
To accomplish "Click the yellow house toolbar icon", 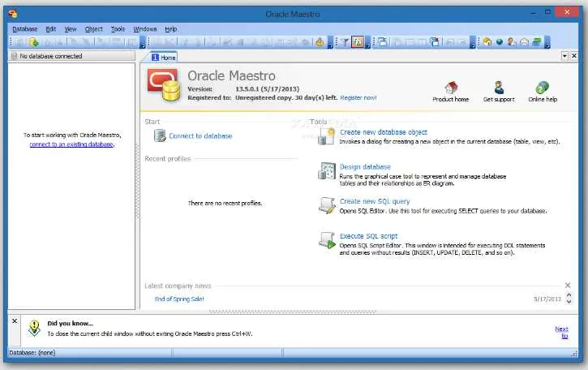I will [487, 42].
